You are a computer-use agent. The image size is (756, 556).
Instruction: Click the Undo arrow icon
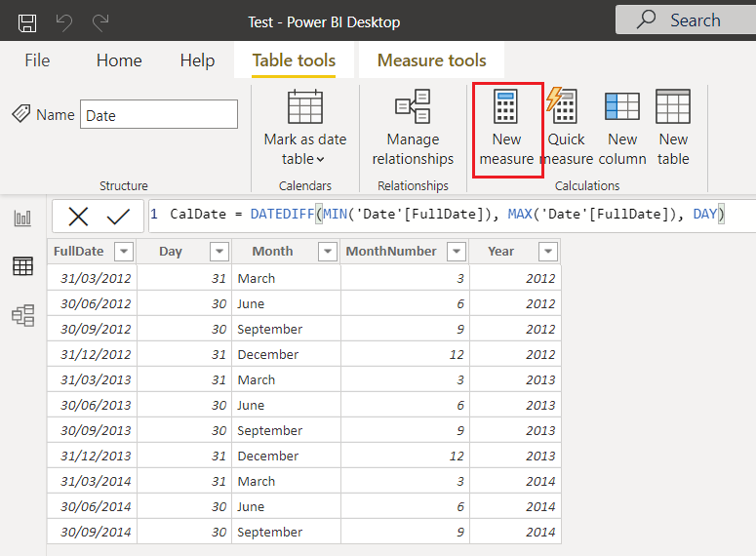pyautogui.click(x=64, y=21)
